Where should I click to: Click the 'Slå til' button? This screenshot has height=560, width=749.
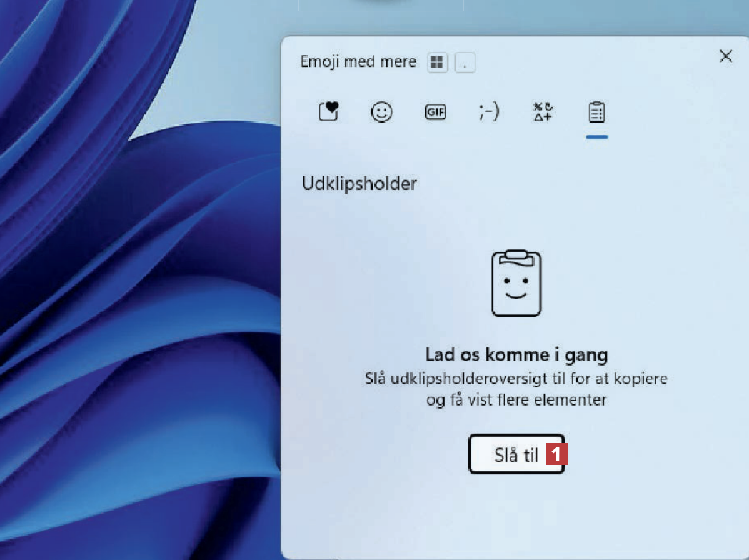coord(516,454)
